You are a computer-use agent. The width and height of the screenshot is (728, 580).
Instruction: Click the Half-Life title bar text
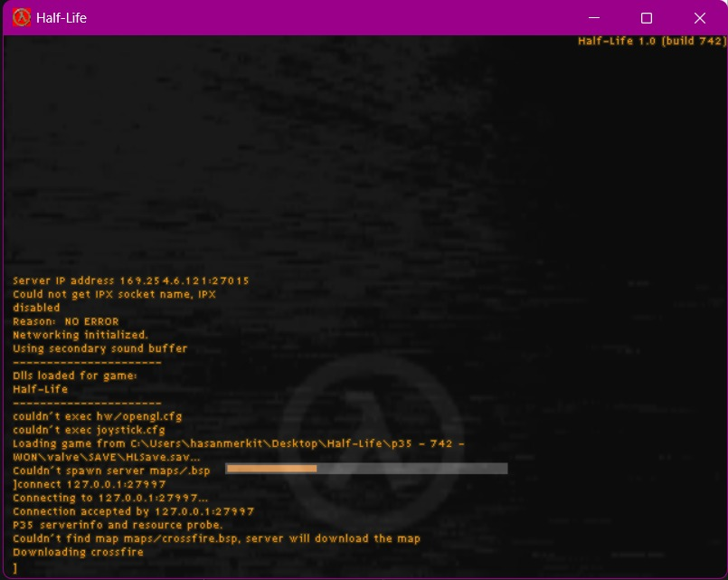click(61, 18)
